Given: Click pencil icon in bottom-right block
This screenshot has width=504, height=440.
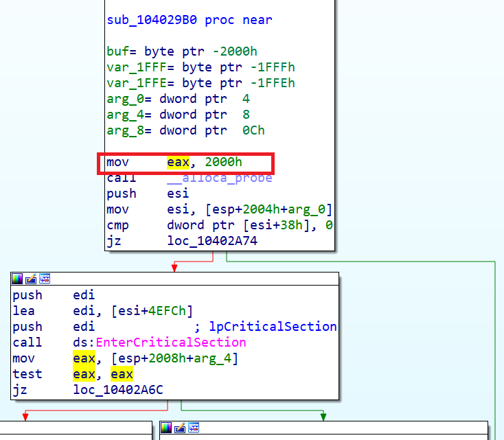Looking at the screenshot, I should [180, 428].
